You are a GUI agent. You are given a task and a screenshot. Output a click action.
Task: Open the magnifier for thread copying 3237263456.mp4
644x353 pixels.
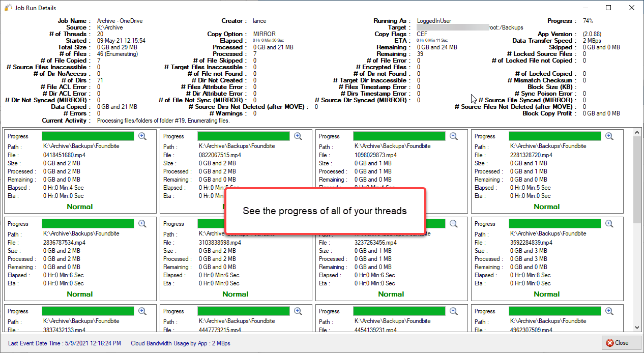point(454,223)
